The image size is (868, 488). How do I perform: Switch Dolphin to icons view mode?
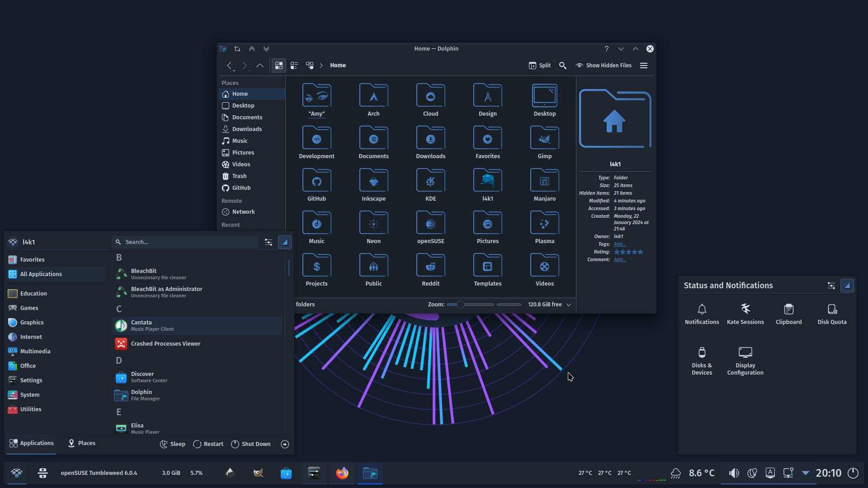pos(279,66)
